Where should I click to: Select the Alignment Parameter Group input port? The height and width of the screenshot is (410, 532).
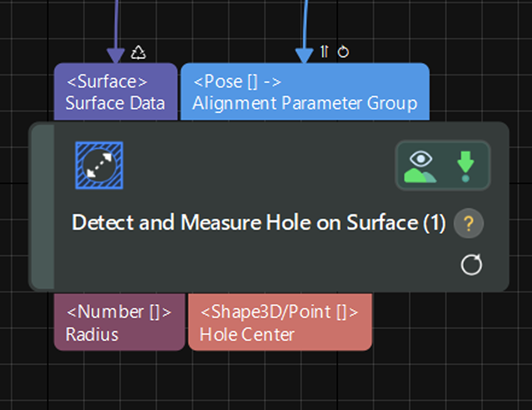tap(305, 92)
